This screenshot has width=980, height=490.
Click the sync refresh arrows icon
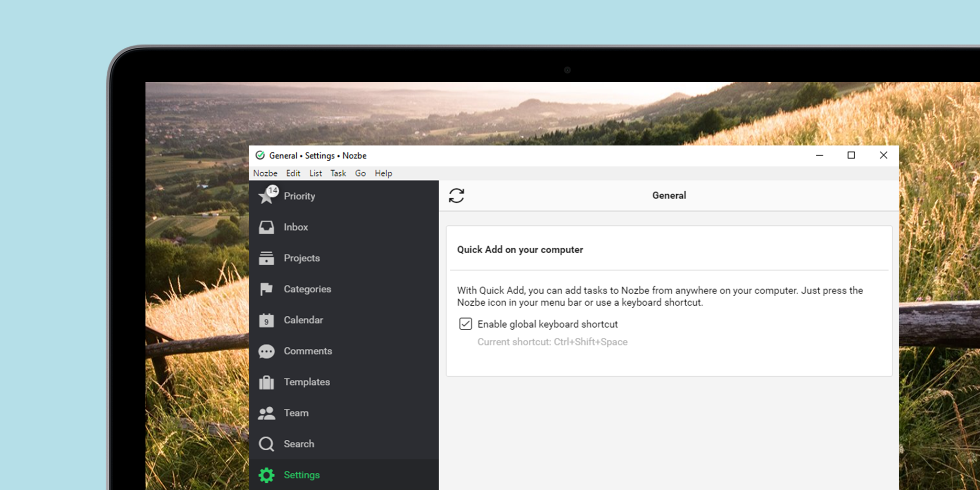(457, 195)
